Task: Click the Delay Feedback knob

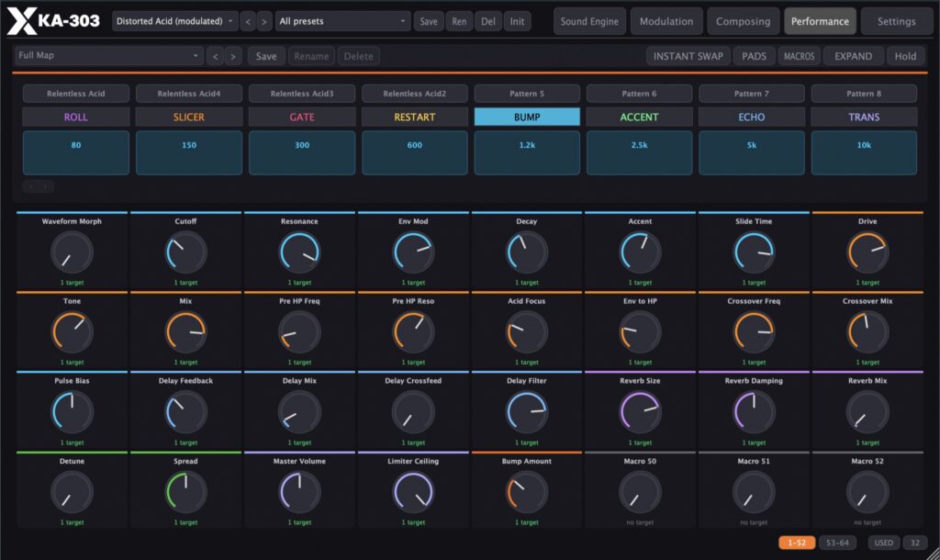Action: [185, 412]
